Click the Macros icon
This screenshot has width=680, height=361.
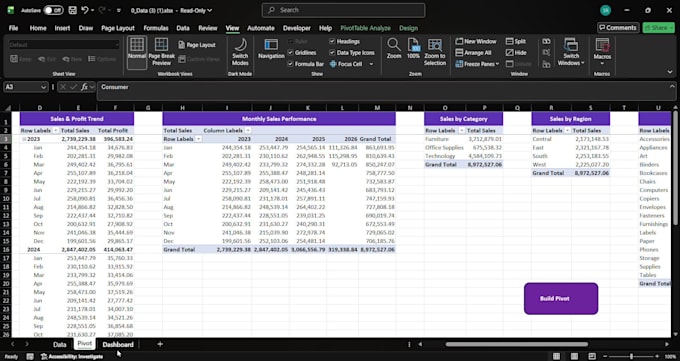click(x=602, y=45)
